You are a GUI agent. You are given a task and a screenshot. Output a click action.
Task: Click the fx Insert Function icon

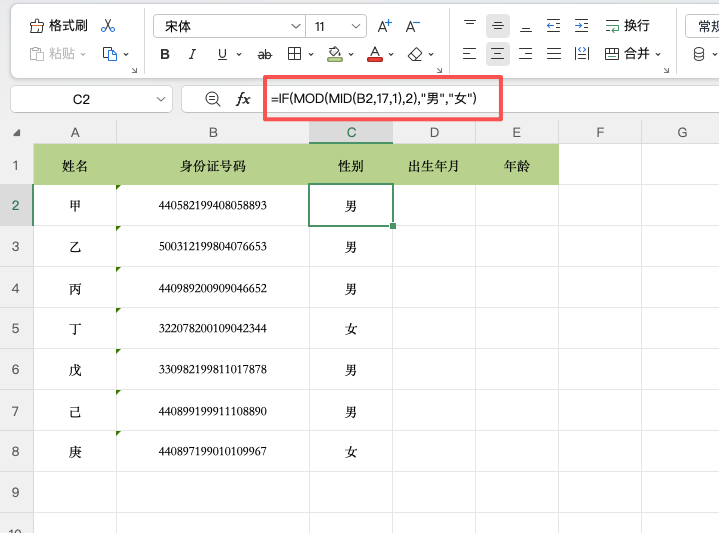(243, 99)
